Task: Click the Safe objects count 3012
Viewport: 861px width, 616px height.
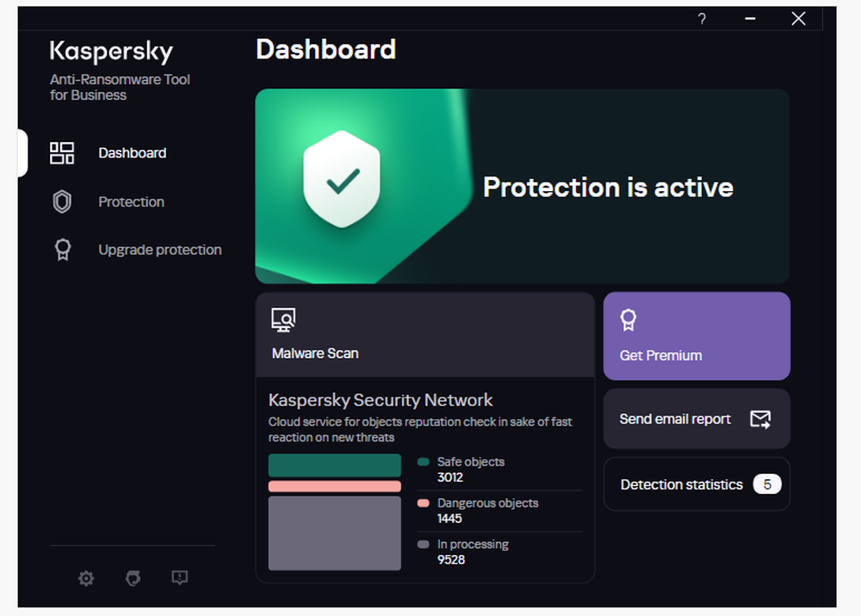Action: click(x=450, y=477)
